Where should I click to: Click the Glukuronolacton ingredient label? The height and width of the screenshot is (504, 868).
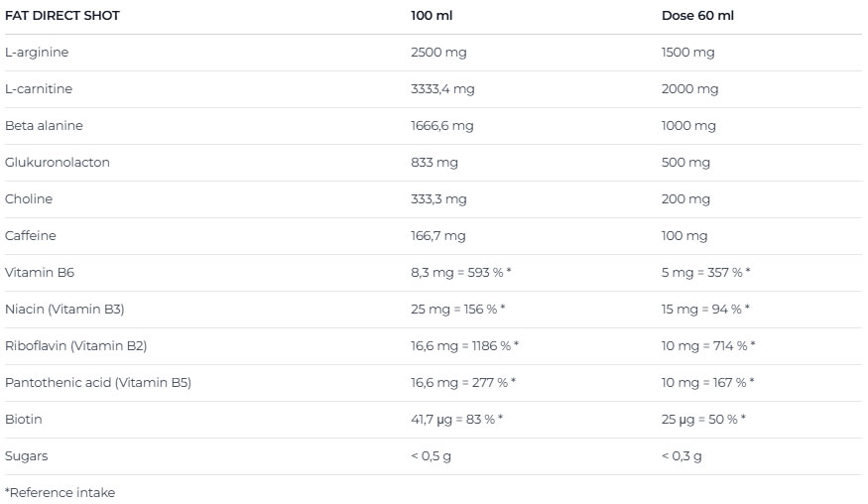point(58,163)
